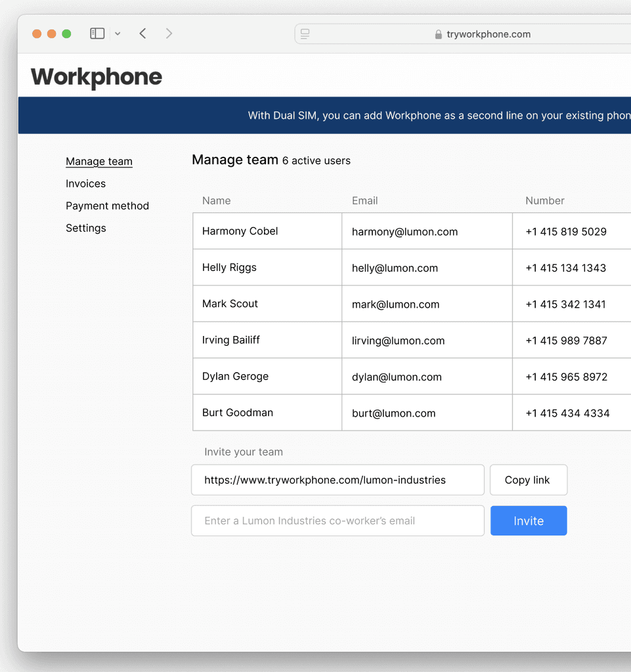Viewport: 631px width, 672px height.
Task: Select the Helly Riggs name cell
Action: pyautogui.click(x=267, y=268)
